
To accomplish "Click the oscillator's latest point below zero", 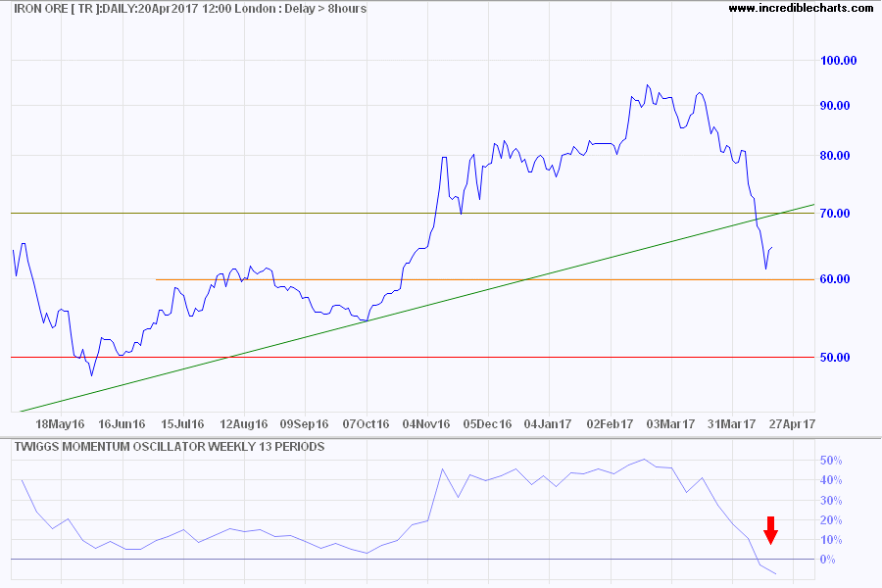I will point(776,574).
